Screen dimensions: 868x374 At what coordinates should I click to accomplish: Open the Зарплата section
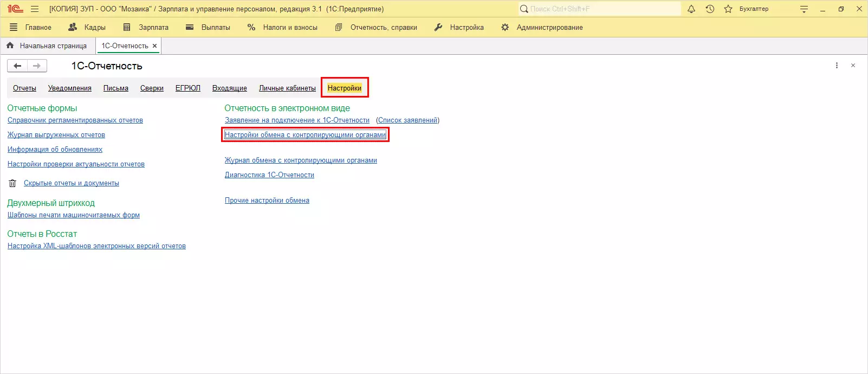[x=146, y=27]
